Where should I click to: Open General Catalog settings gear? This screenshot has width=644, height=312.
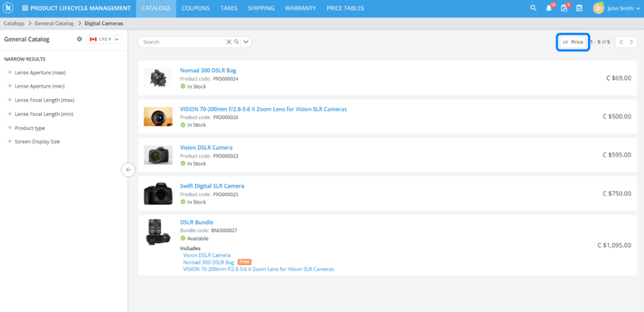79,39
